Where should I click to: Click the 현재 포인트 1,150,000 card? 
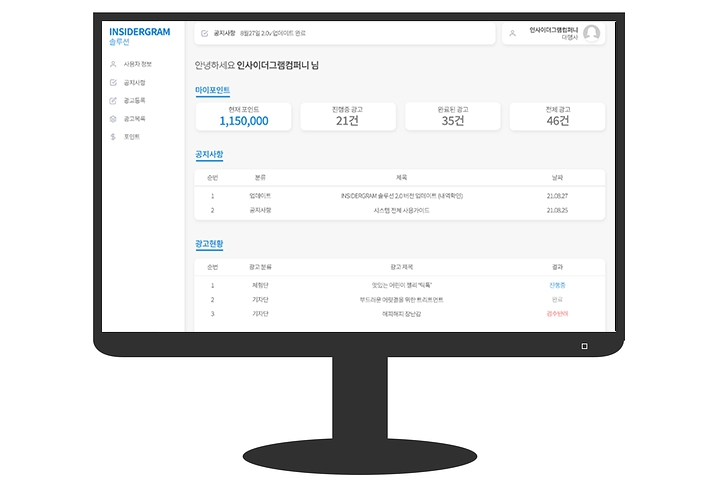[x=243, y=116]
